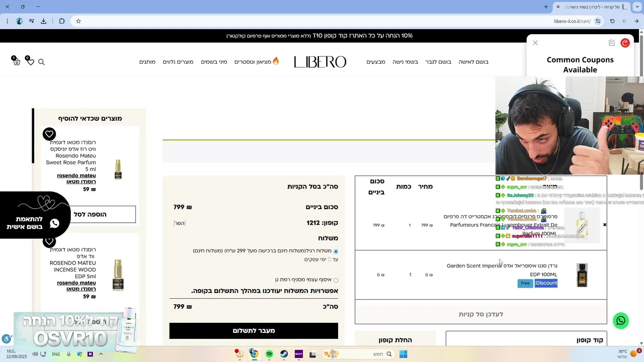Viewport: 644px width, 362px height.
Task: Open Chrome from the taskbar
Action: point(254,354)
